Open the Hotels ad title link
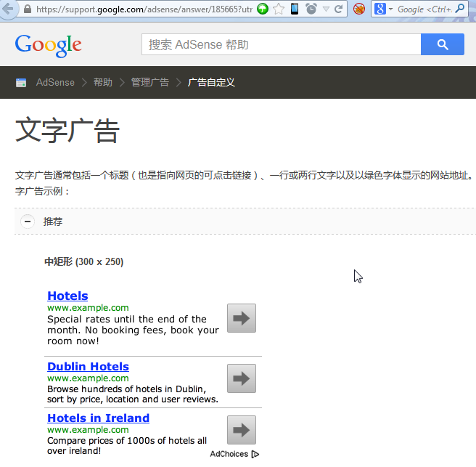Image resolution: width=476 pixels, height=467 pixels. (67, 296)
